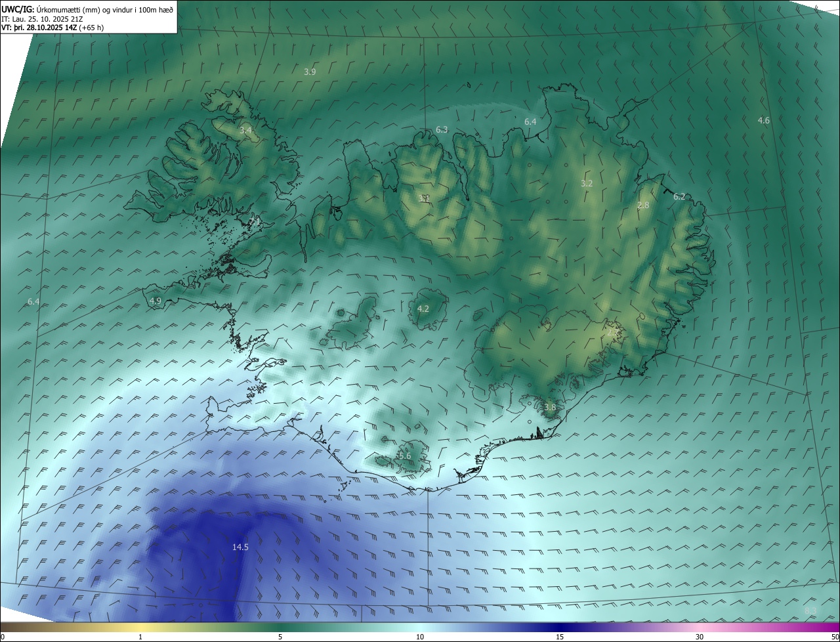
Task: Select the initialization time line 'IT: Lau. 25. 10. 2025 21Z'
Action: [x=42, y=18]
